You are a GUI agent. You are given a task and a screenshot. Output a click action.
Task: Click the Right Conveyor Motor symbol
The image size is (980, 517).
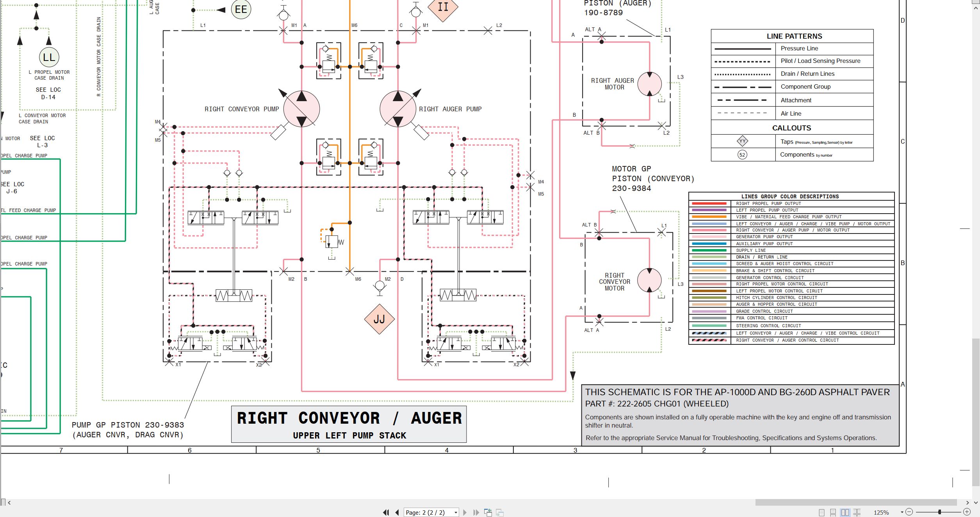tap(649, 280)
